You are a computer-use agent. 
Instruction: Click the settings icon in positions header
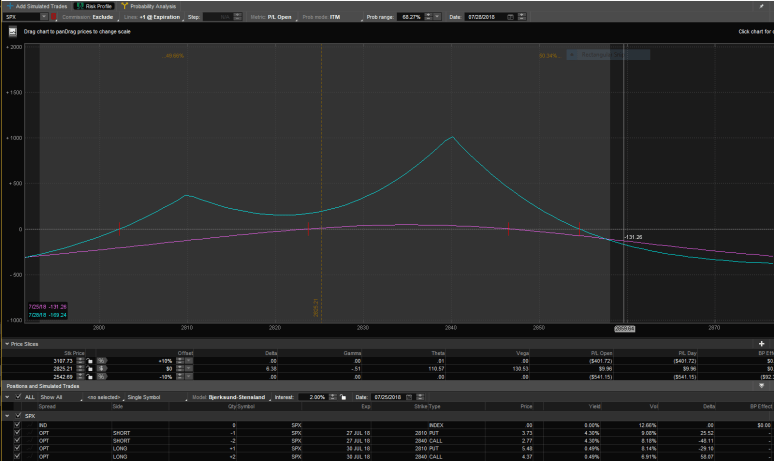coord(761,387)
